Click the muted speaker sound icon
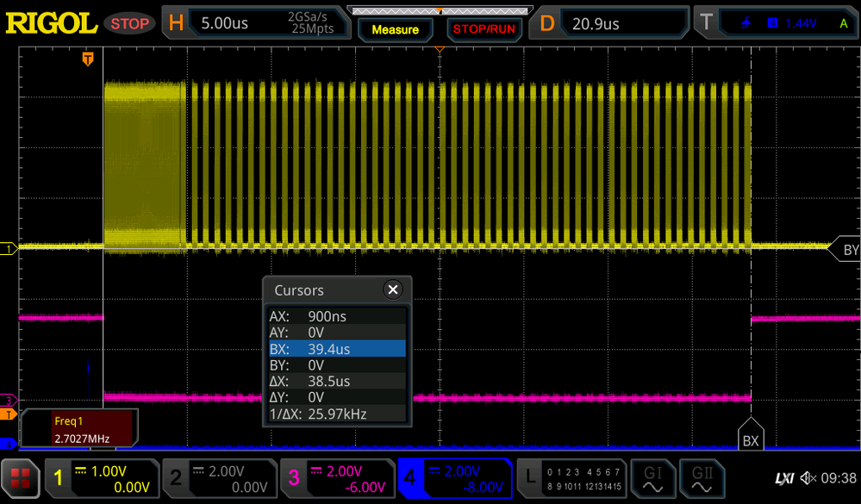861x504 pixels. click(x=808, y=478)
